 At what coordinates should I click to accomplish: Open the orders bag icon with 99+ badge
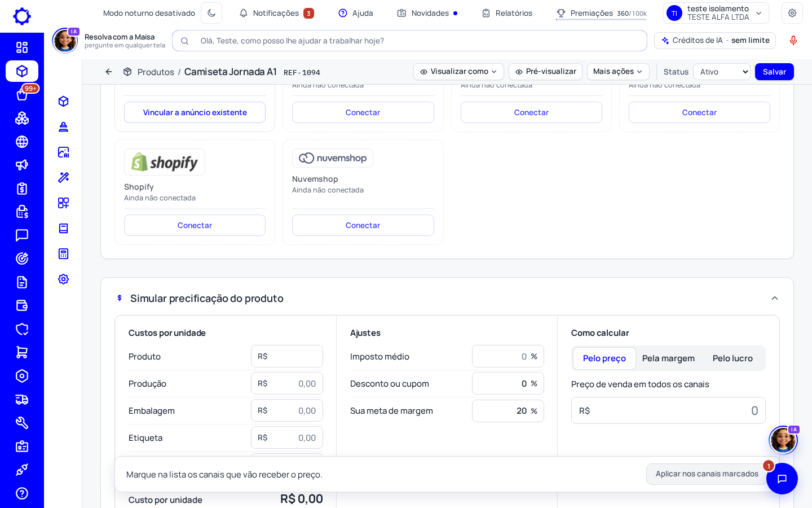tap(22, 95)
